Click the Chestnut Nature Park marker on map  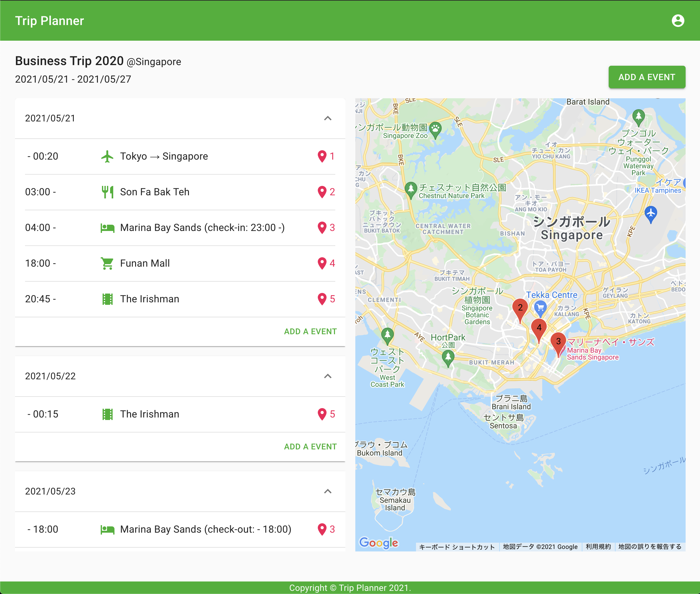pyautogui.click(x=411, y=190)
